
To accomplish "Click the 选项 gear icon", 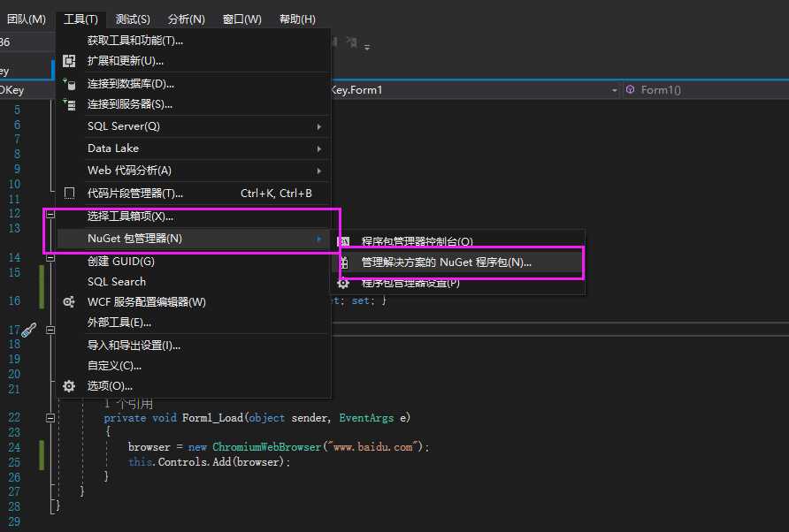I will click(x=69, y=385).
